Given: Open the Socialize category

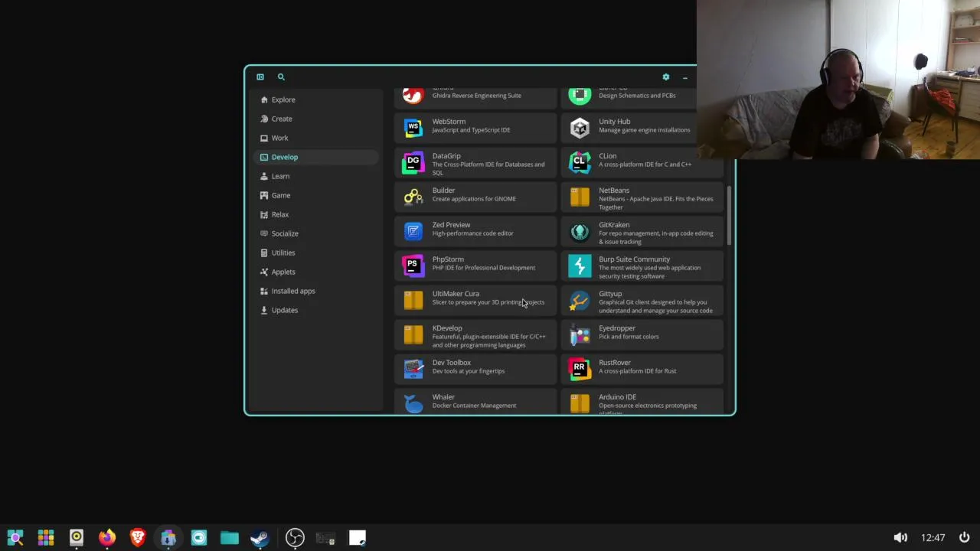Looking at the screenshot, I should [315, 233].
